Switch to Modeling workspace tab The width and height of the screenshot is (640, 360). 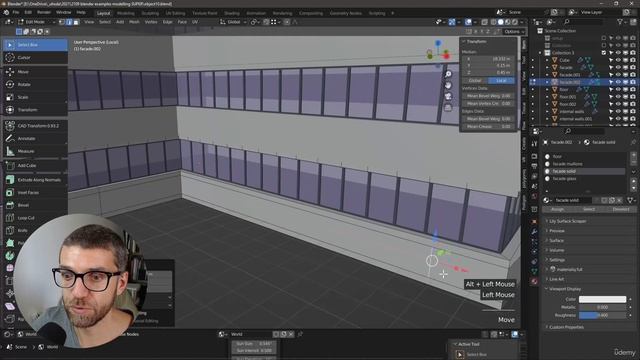point(125,13)
